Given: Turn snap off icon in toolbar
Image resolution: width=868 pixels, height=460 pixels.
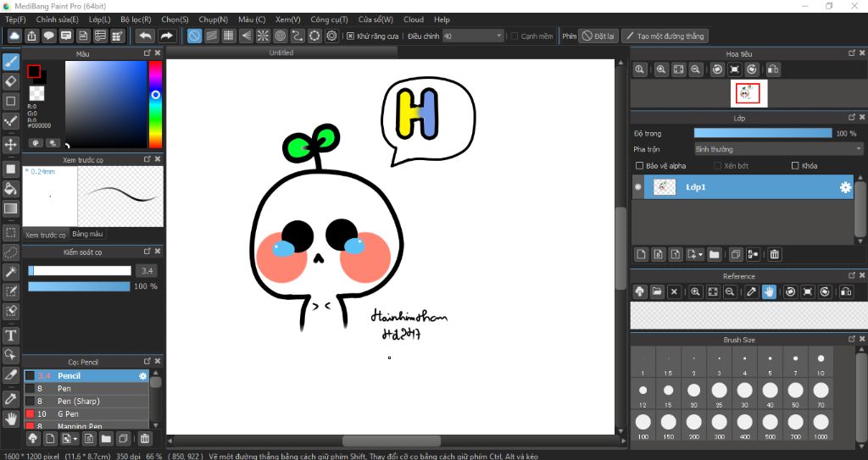Looking at the screenshot, I should 194,36.
